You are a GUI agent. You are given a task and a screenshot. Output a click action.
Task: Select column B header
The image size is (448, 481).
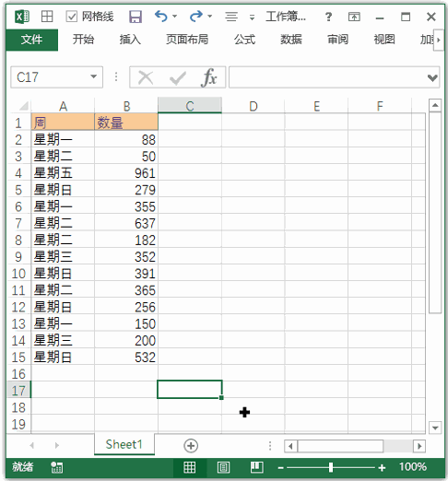point(126,106)
